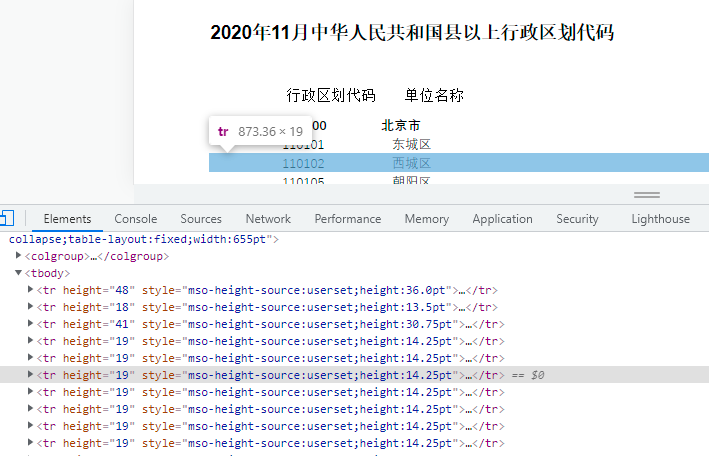Open the Sources tab
The width and height of the screenshot is (709, 456).
(x=201, y=219)
